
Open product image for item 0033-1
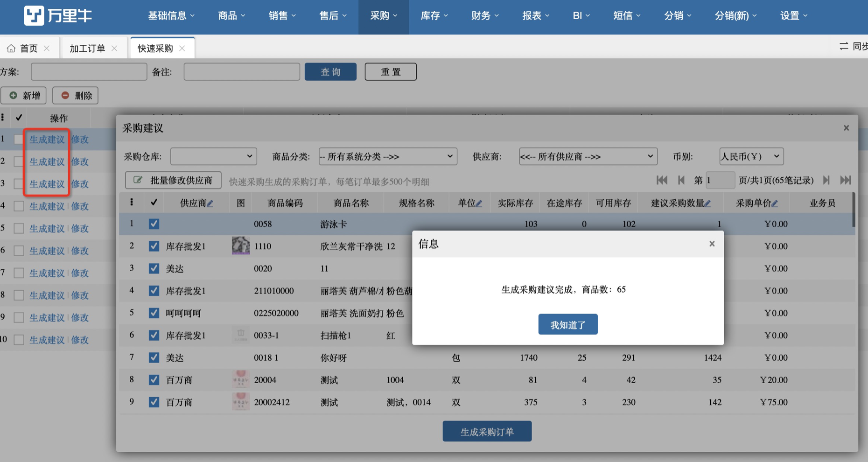(241, 335)
